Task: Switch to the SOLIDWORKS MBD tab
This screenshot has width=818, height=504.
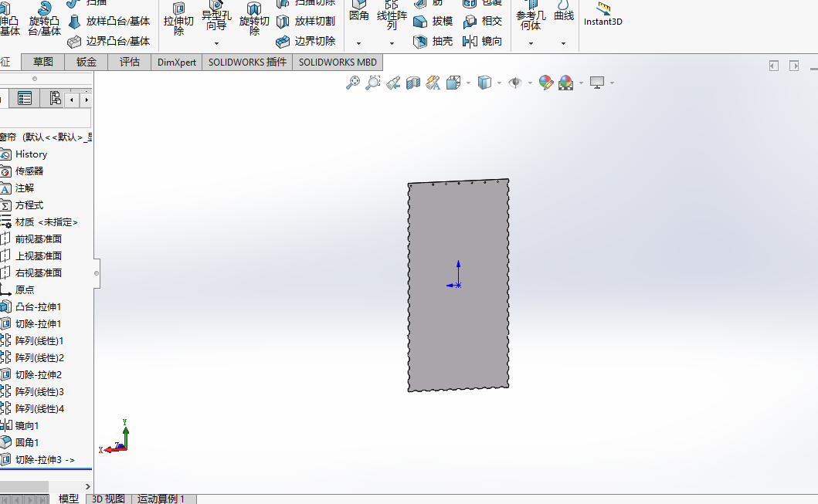Action: [x=338, y=62]
